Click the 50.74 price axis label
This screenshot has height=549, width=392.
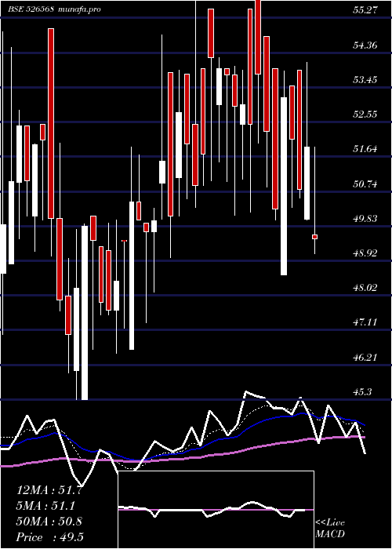(x=365, y=184)
